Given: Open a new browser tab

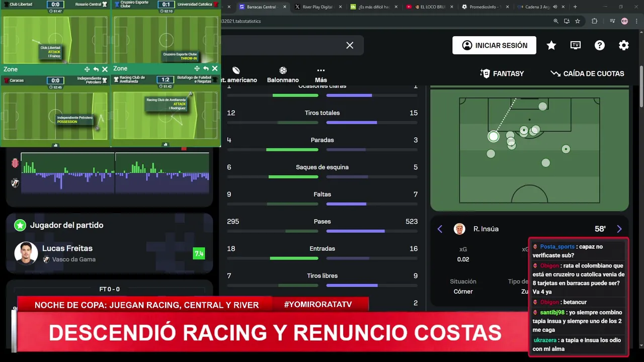Looking at the screenshot, I should pyautogui.click(x=575, y=7).
